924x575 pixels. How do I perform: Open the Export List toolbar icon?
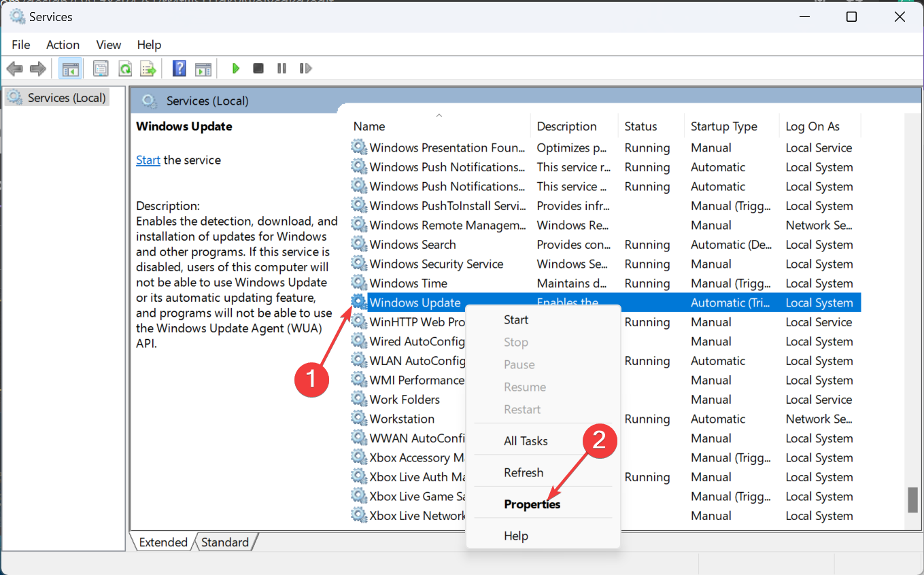[x=148, y=68]
